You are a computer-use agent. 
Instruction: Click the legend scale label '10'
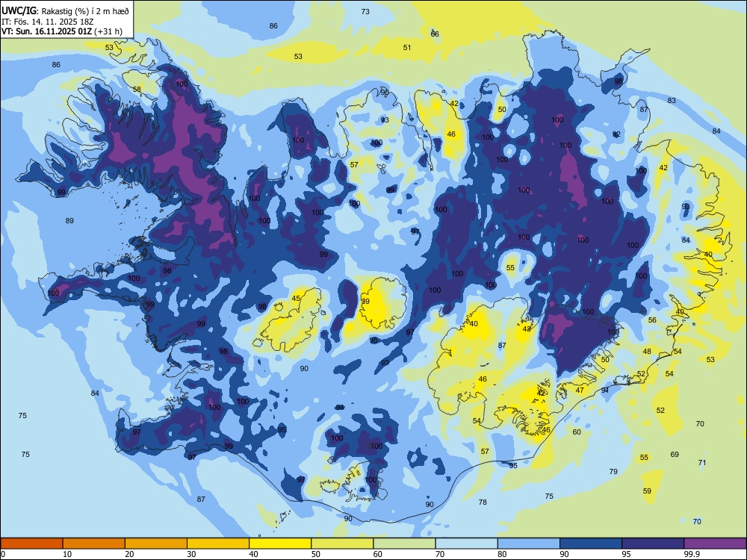[x=67, y=554]
